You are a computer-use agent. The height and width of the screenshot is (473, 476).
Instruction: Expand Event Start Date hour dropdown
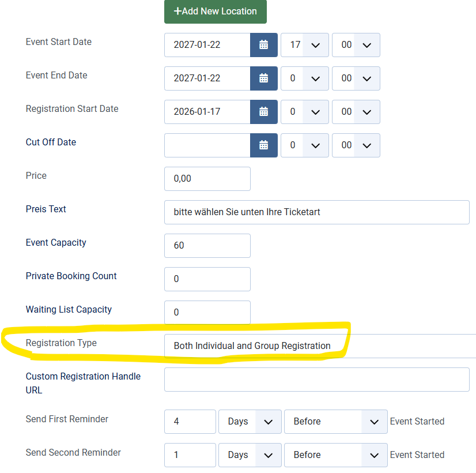pyautogui.click(x=304, y=45)
